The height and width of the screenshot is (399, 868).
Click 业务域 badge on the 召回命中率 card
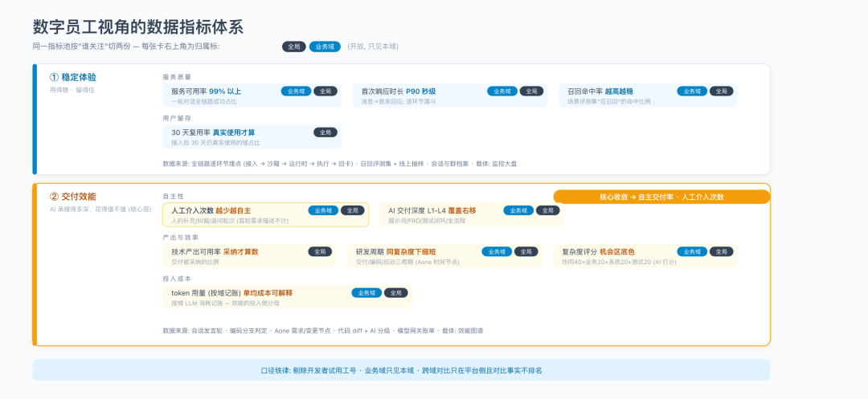point(692,92)
